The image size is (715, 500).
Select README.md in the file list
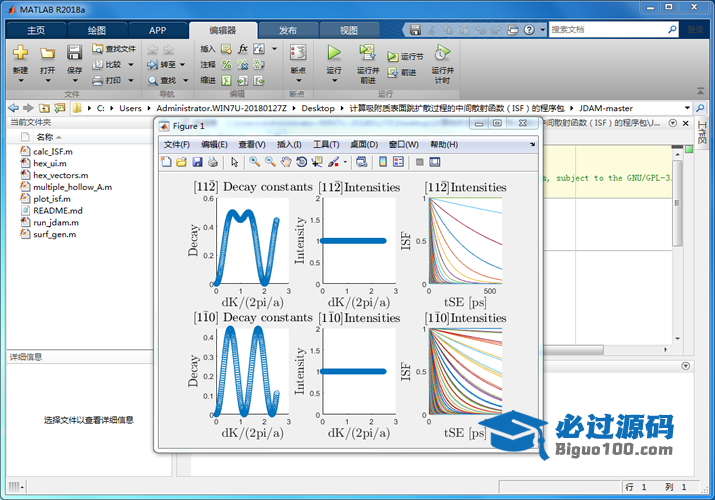point(57,211)
